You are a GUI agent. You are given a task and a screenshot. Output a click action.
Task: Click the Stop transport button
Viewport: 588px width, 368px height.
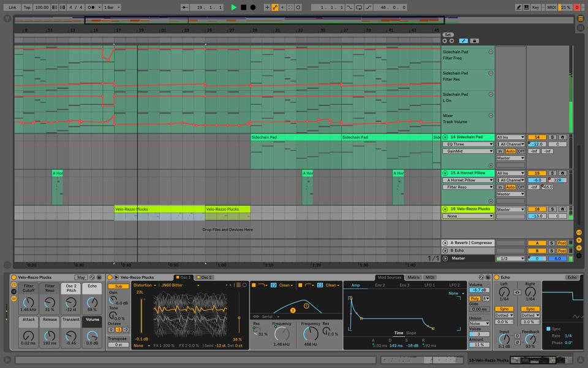243,7
